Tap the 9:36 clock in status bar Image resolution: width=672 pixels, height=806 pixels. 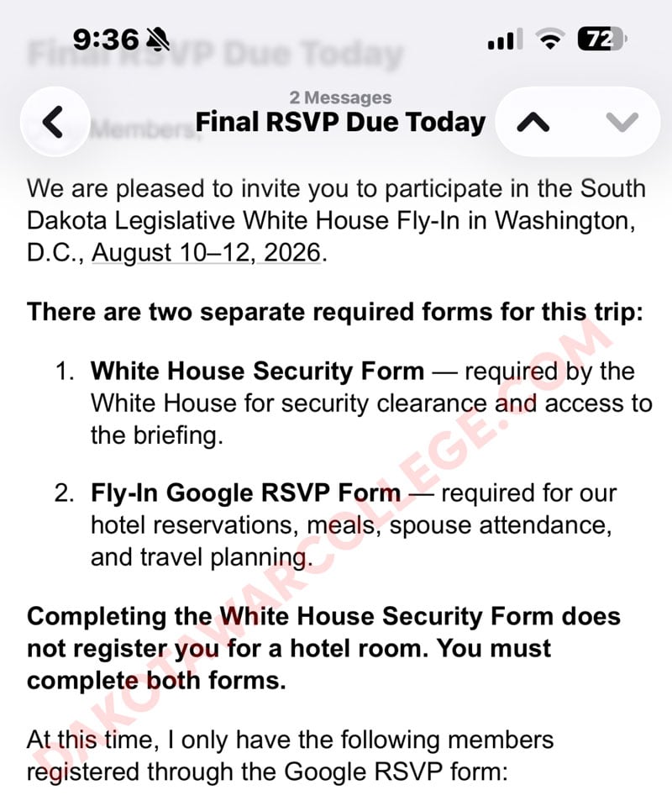coord(106,39)
